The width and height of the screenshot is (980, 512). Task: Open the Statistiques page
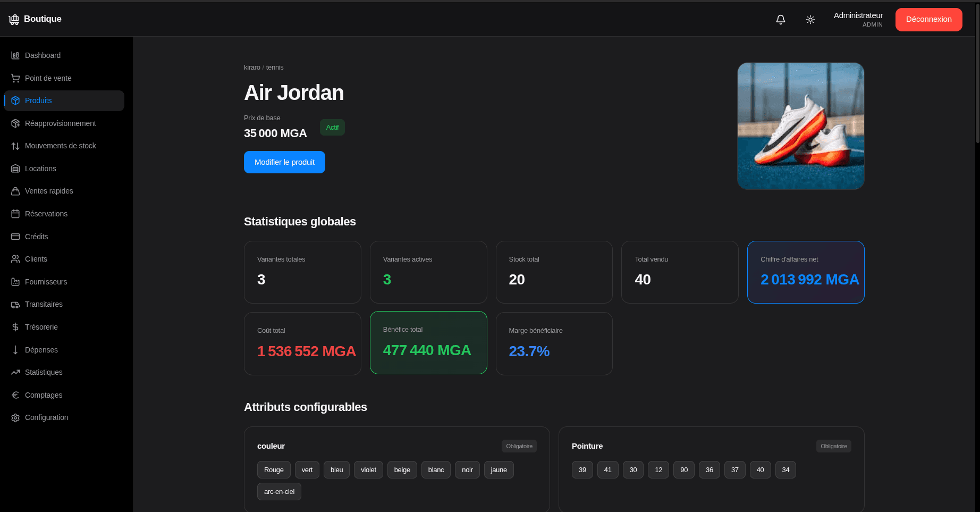pos(64,372)
